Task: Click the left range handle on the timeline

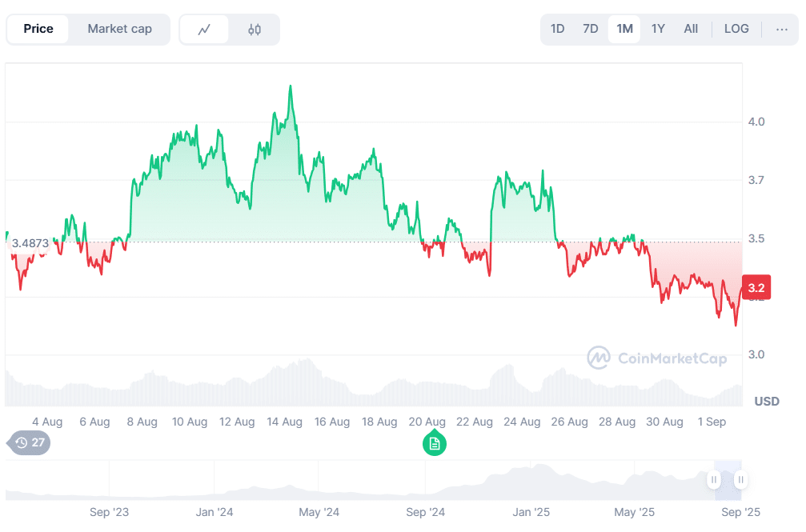Action: [713, 480]
